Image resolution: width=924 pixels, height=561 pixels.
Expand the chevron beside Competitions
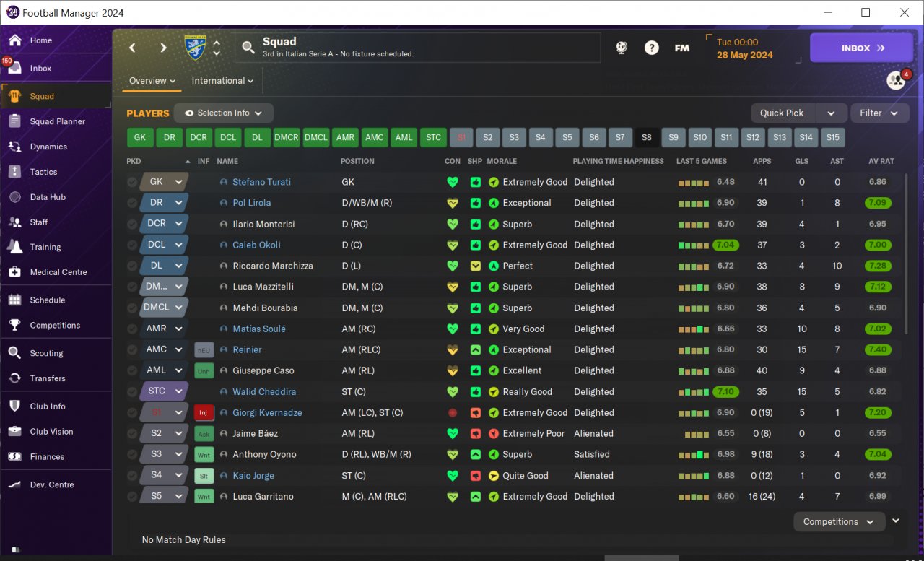[x=896, y=521]
